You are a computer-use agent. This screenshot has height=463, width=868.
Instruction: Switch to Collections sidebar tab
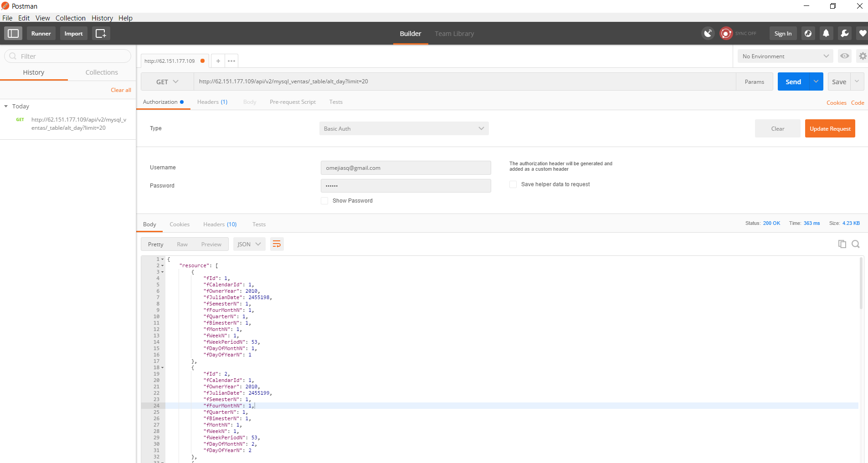102,72
